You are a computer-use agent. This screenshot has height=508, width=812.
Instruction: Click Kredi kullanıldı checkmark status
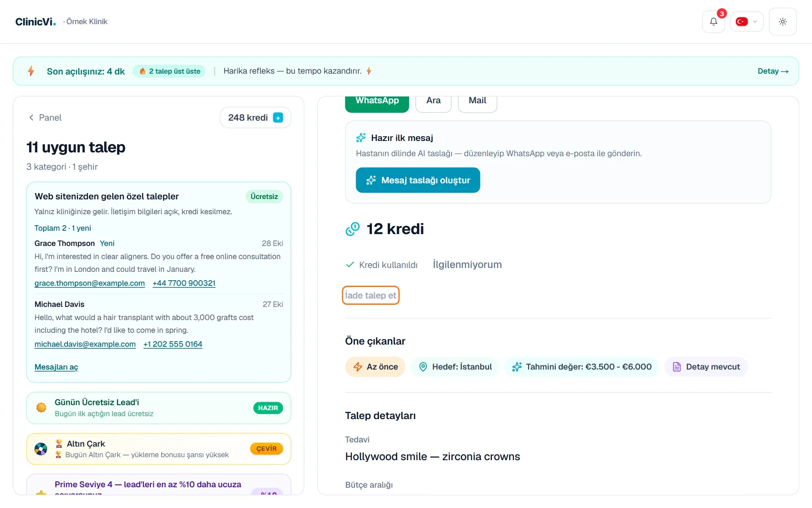382,265
